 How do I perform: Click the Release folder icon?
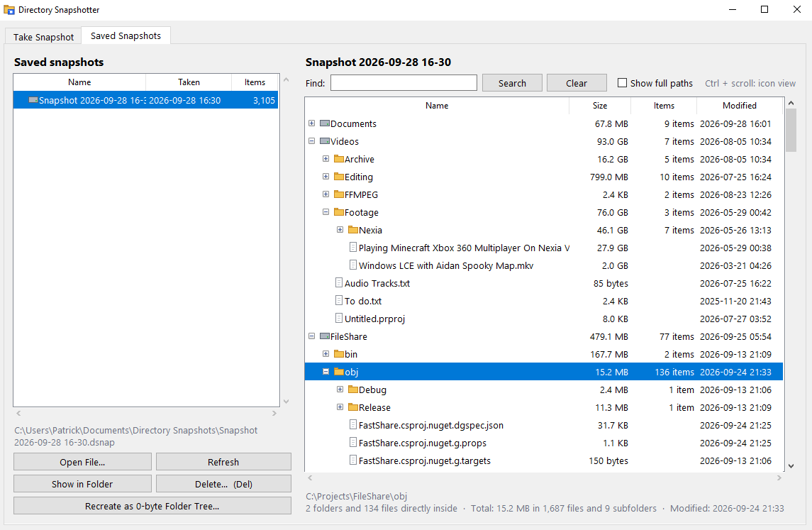click(x=353, y=407)
